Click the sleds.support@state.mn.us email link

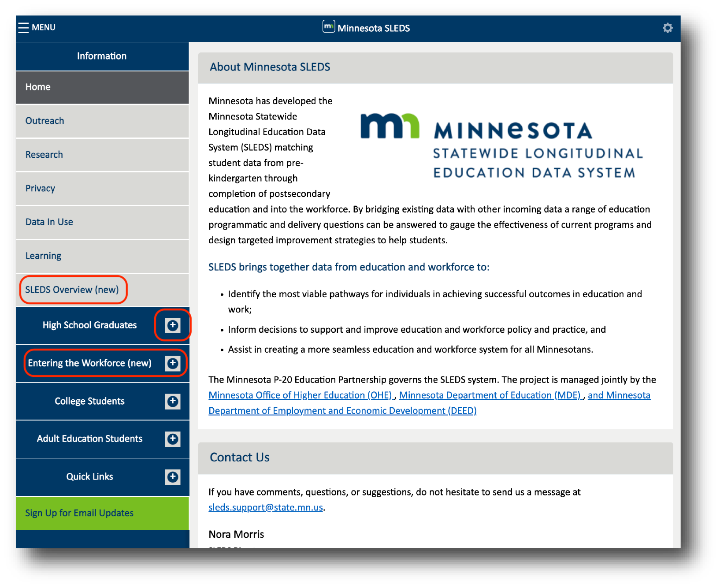(266, 507)
